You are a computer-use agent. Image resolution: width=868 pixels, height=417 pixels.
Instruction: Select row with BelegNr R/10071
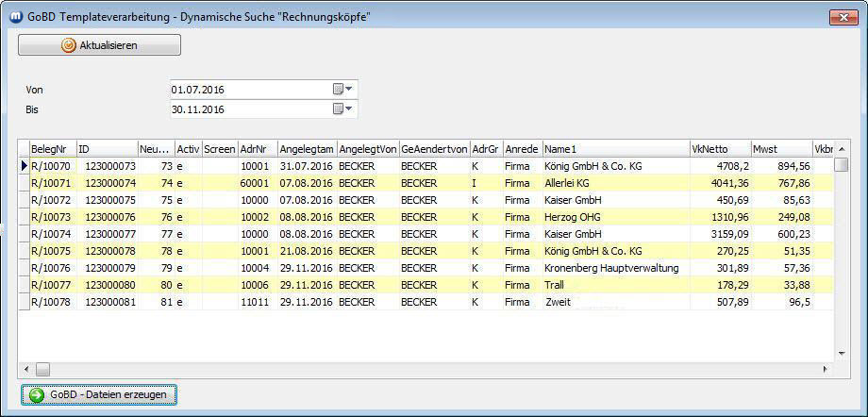coord(51,183)
